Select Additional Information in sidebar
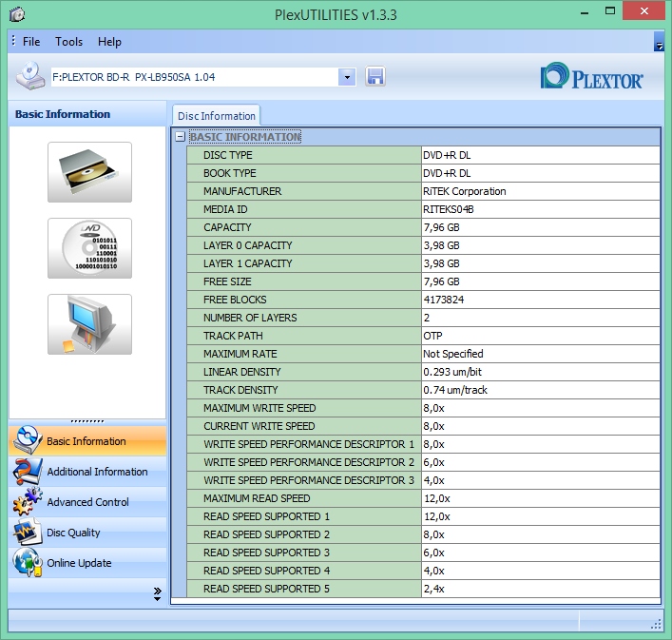Image resolution: width=672 pixels, height=640 pixels. (x=97, y=472)
